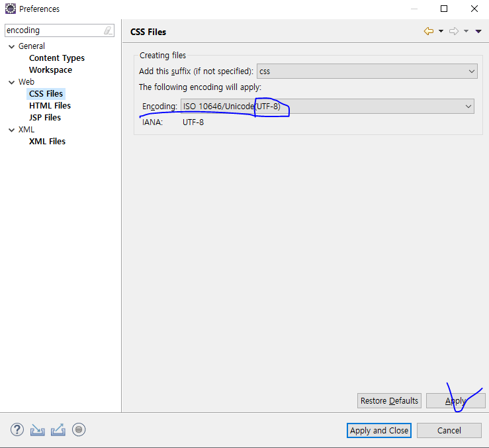The width and height of the screenshot is (489, 448).
Task: Select the Web category label
Action: click(x=26, y=82)
